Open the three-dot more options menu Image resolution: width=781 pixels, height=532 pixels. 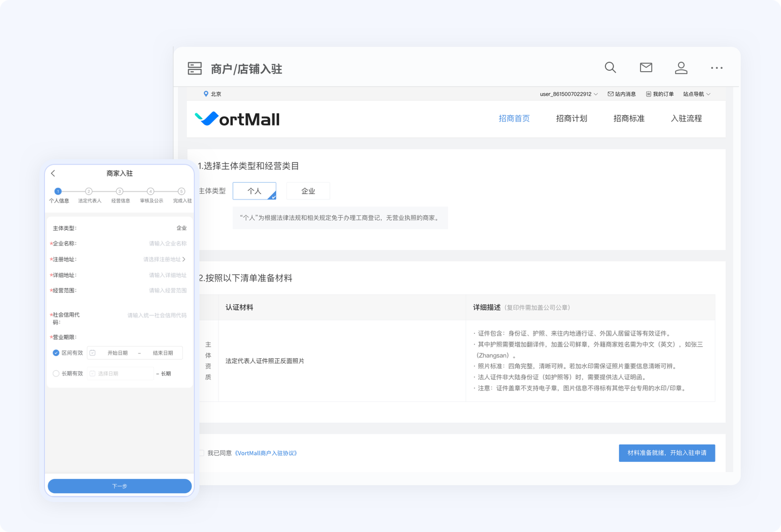(x=717, y=68)
